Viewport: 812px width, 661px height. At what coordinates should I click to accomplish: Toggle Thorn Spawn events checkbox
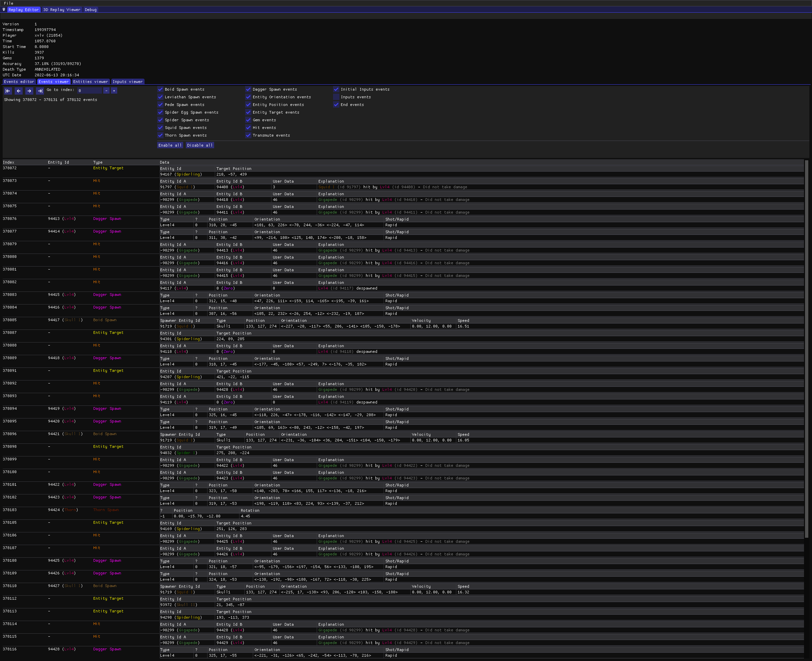pos(160,135)
